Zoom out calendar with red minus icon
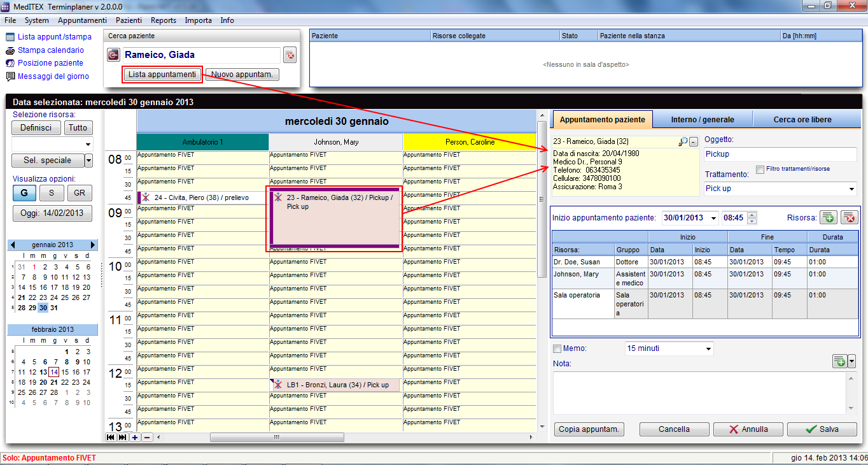Screen dimensions: 868x465 coord(147,438)
